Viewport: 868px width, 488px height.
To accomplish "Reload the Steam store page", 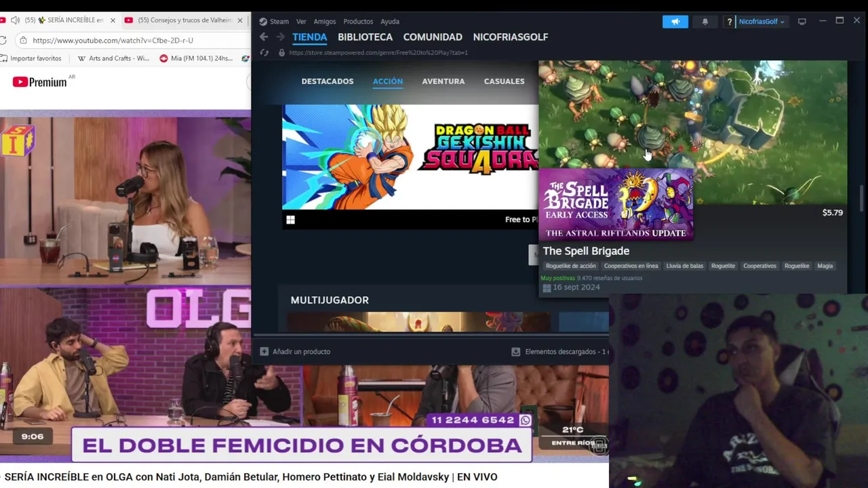I will pyautogui.click(x=264, y=52).
